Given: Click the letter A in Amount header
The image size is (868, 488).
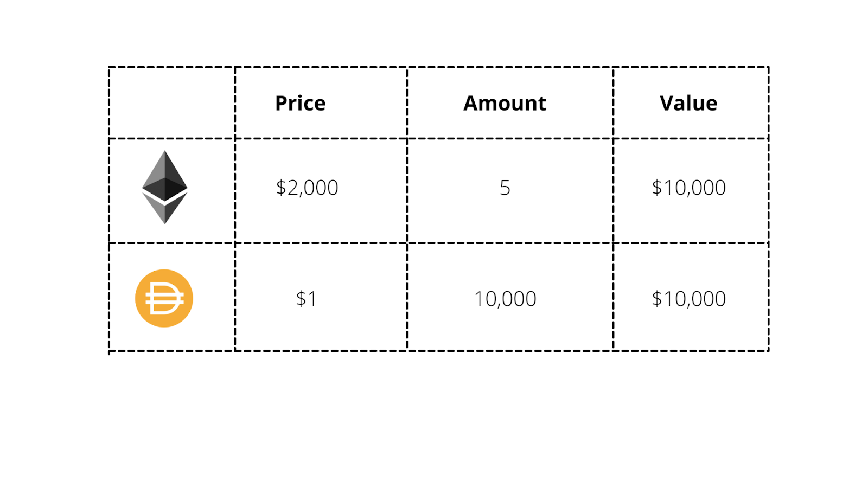Looking at the screenshot, I should pos(471,103).
